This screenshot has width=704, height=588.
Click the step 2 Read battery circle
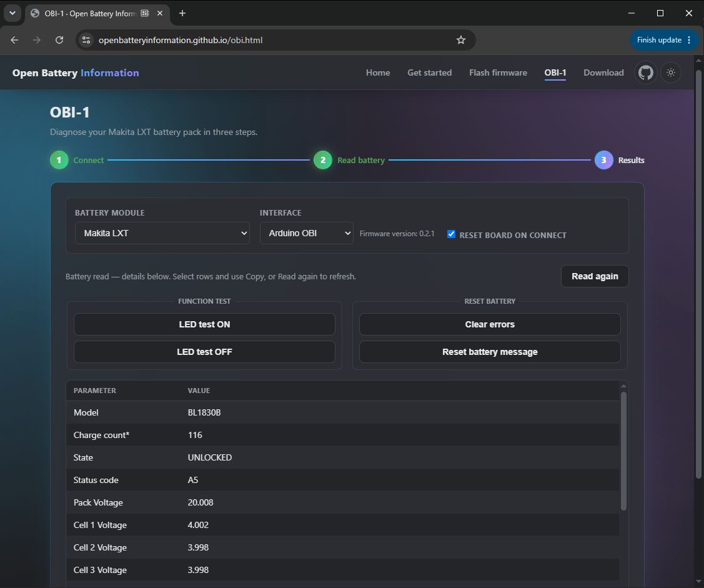[323, 161]
